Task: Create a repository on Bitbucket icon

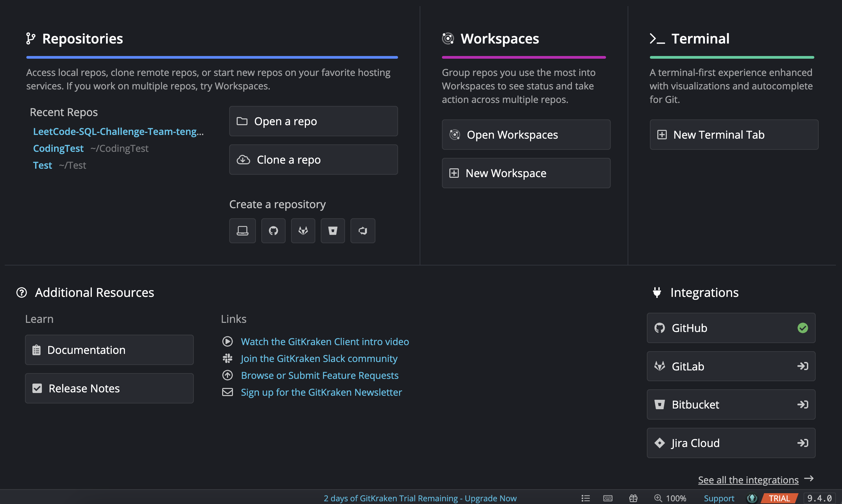Action: tap(333, 231)
